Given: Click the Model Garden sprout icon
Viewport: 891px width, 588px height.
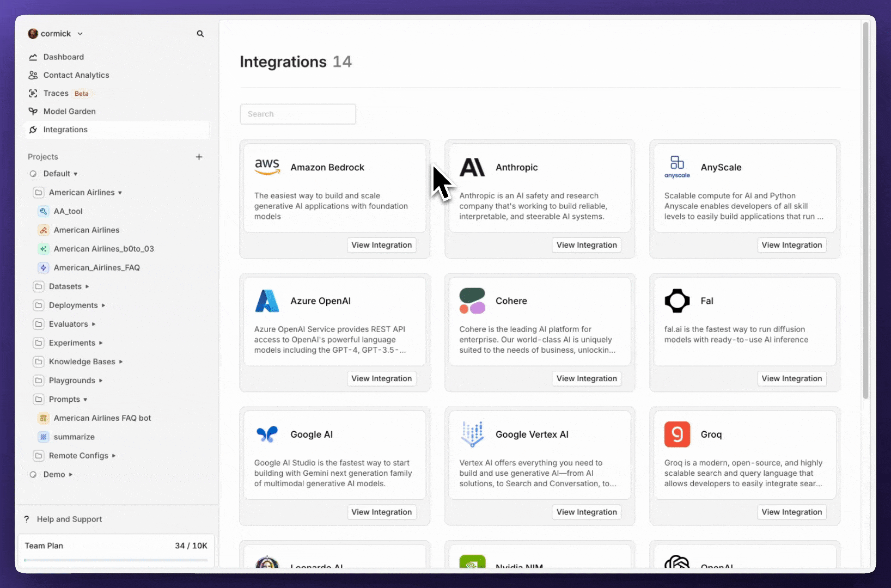Looking at the screenshot, I should pyautogui.click(x=33, y=111).
